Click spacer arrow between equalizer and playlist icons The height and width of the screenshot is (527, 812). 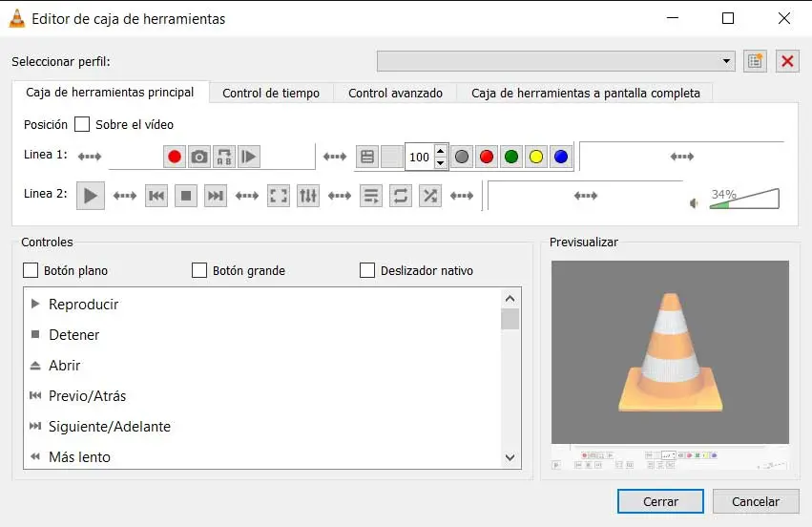(x=340, y=196)
